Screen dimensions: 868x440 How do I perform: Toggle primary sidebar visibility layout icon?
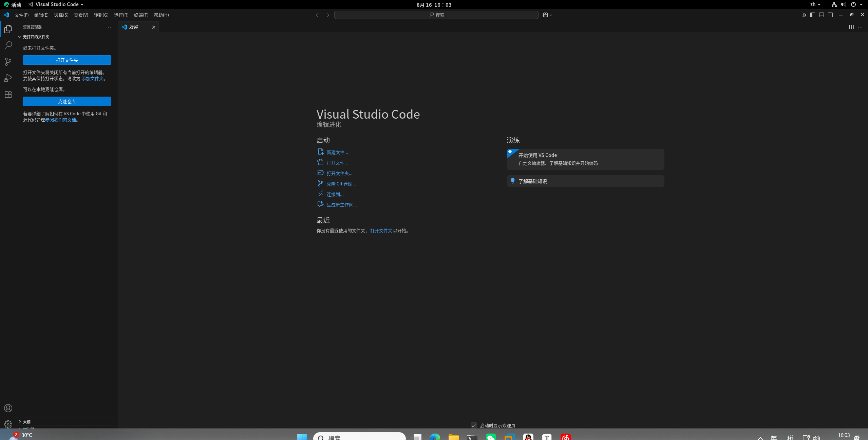(812, 15)
